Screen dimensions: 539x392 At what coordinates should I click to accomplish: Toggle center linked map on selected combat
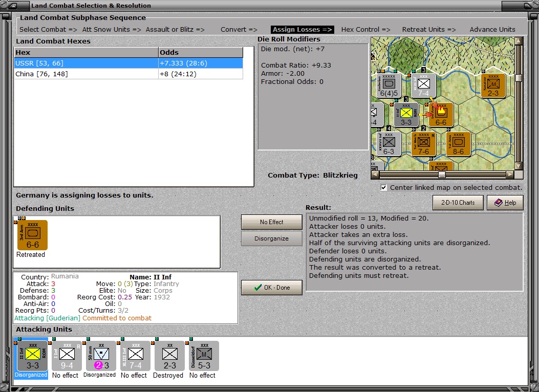click(x=384, y=188)
